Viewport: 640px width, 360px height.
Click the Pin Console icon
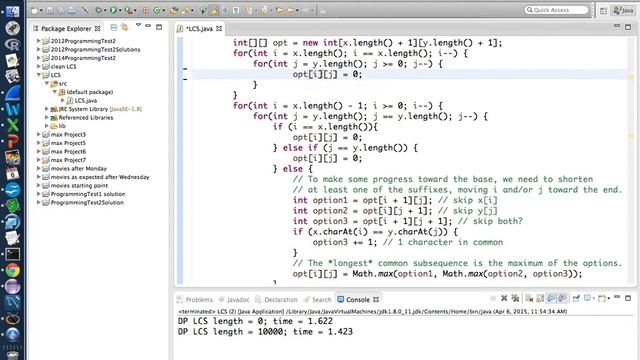tap(576, 298)
